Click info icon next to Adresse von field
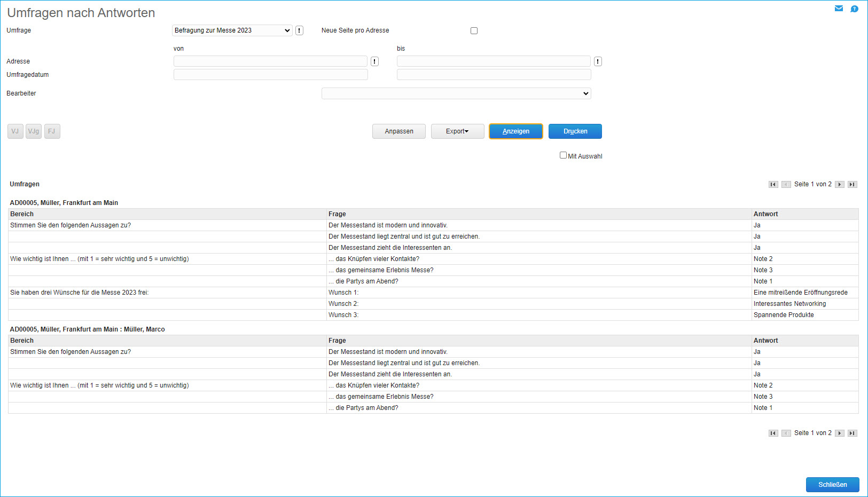The width and height of the screenshot is (868, 497). click(374, 61)
